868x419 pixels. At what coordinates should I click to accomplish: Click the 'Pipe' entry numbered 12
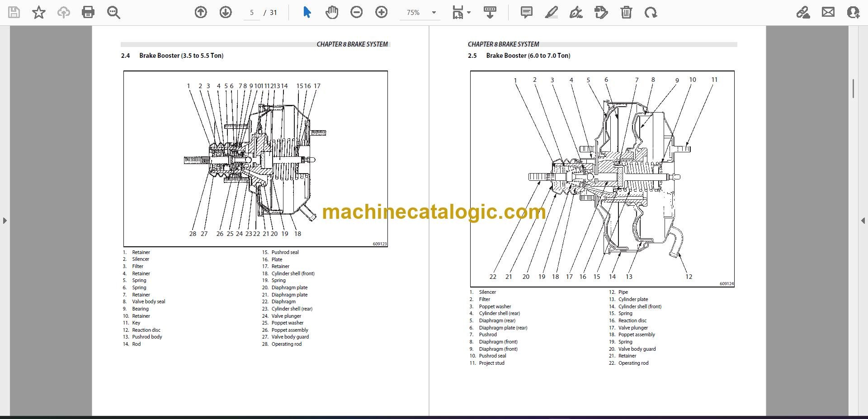coord(623,292)
